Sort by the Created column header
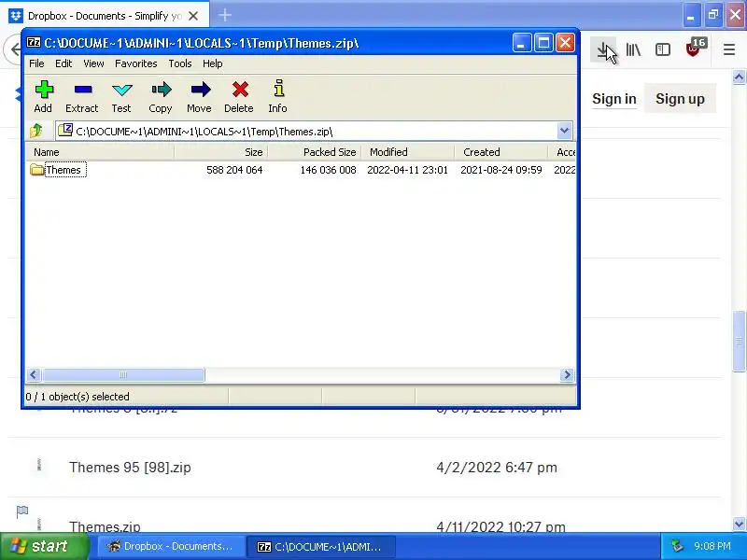Image resolution: width=747 pixels, height=560 pixels. click(x=501, y=152)
